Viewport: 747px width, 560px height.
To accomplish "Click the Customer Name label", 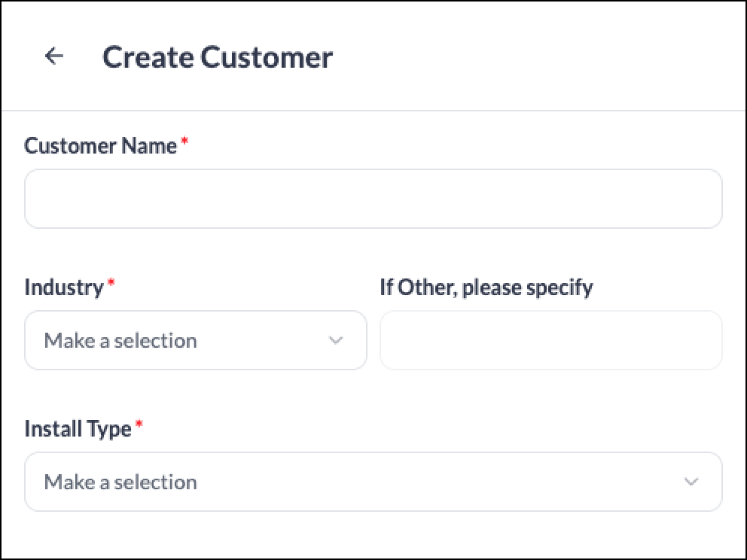I will point(100,146).
